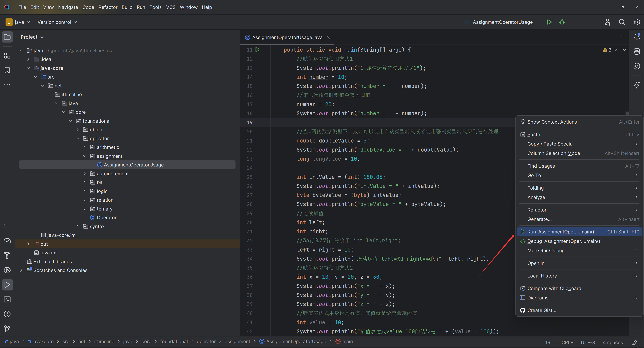Open the Build hammer tool window icon
Viewport: 644px width, 348px height.
[7, 255]
